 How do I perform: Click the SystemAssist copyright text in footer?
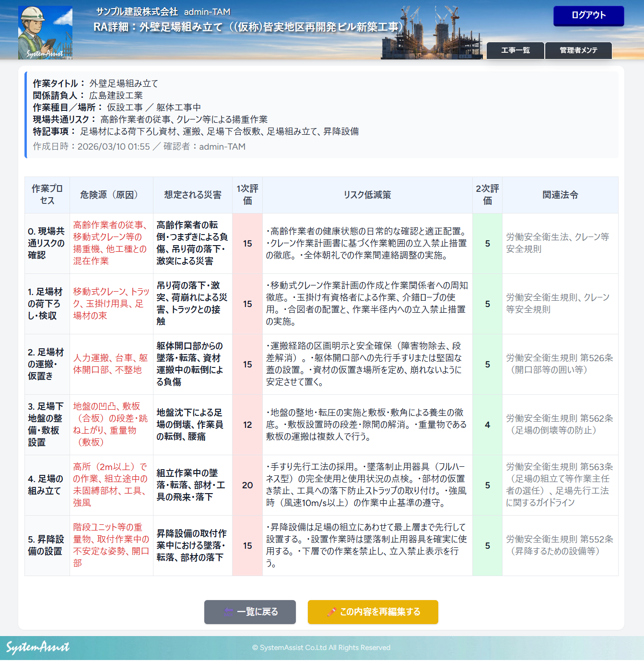(x=321, y=648)
